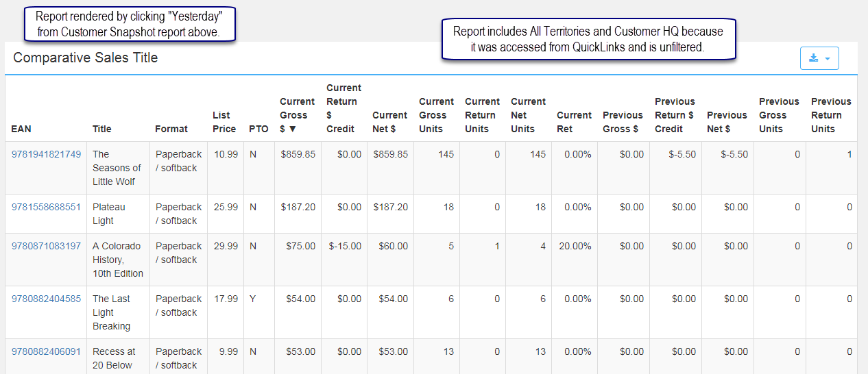Viewport: 868px width, 374px height.
Task: Click previous return units value 1
Action: (x=849, y=154)
